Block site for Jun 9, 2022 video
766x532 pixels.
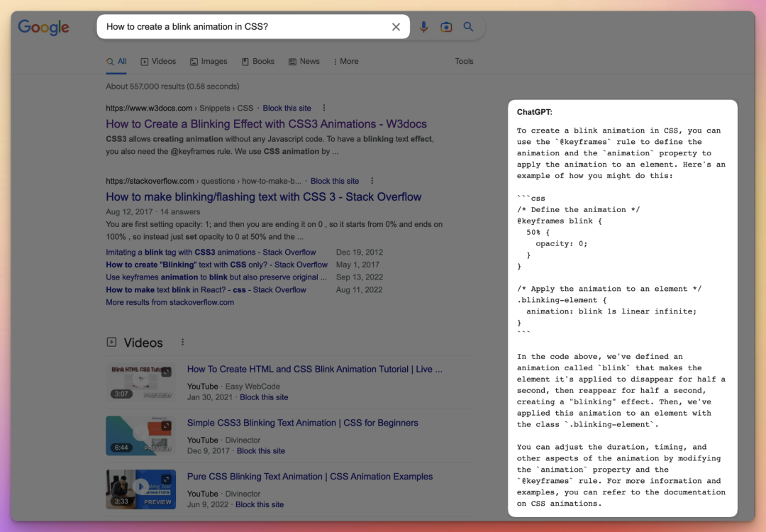pyautogui.click(x=260, y=504)
